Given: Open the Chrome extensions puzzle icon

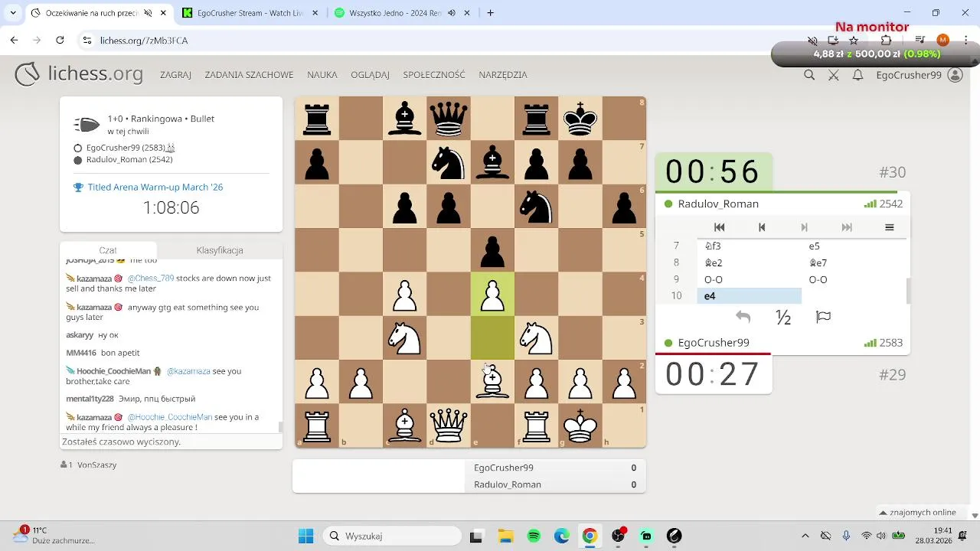Looking at the screenshot, I should pos(887,41).
